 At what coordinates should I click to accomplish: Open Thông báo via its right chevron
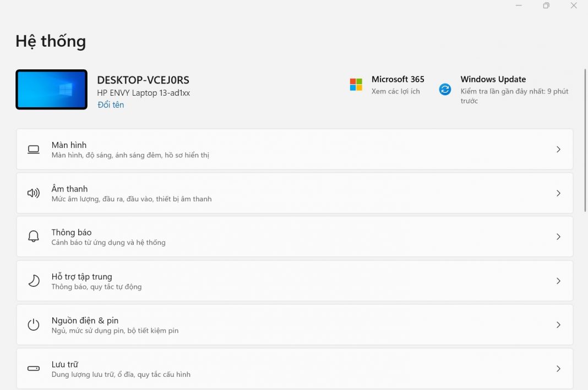[x=558, y=237]
